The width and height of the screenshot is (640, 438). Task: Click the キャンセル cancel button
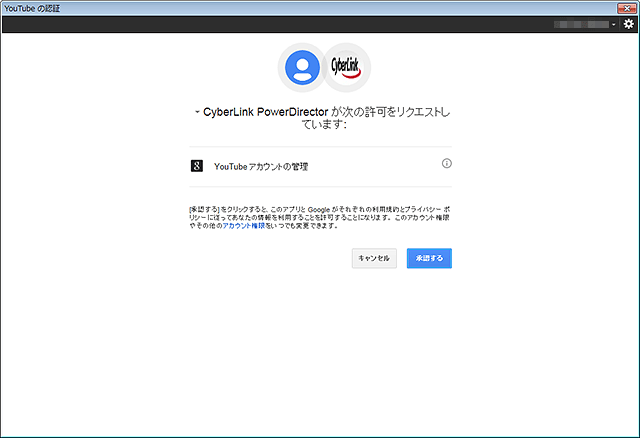pos(374,258)
